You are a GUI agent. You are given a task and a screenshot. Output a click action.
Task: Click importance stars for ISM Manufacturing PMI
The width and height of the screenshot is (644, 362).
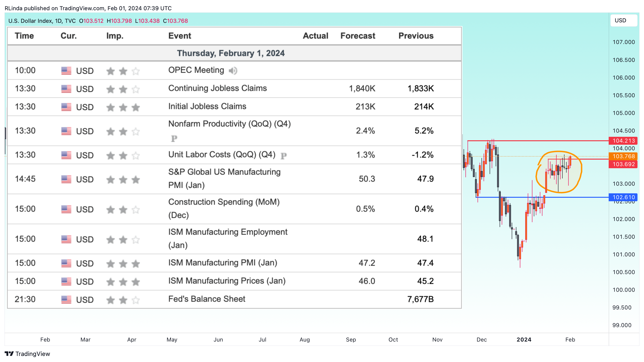(123, 264)
